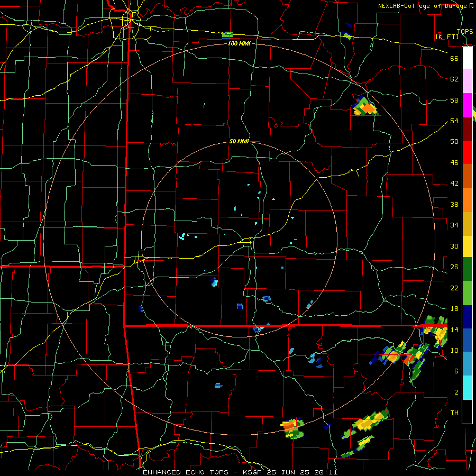Pick the dark green band on the color scale

click(x=467, y=269)
